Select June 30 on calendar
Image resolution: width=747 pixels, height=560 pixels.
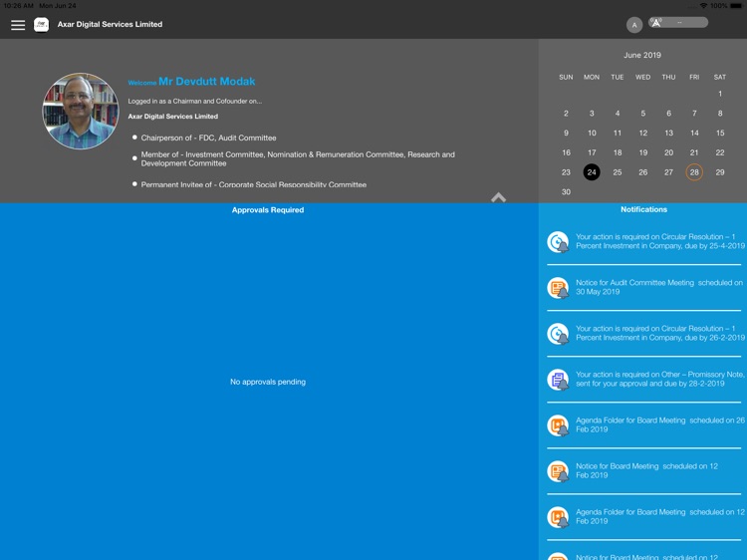(x=566, y=191)
